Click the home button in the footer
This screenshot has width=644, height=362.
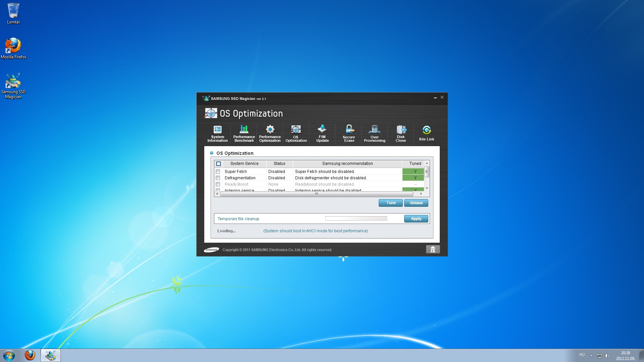tap(433, 249)
